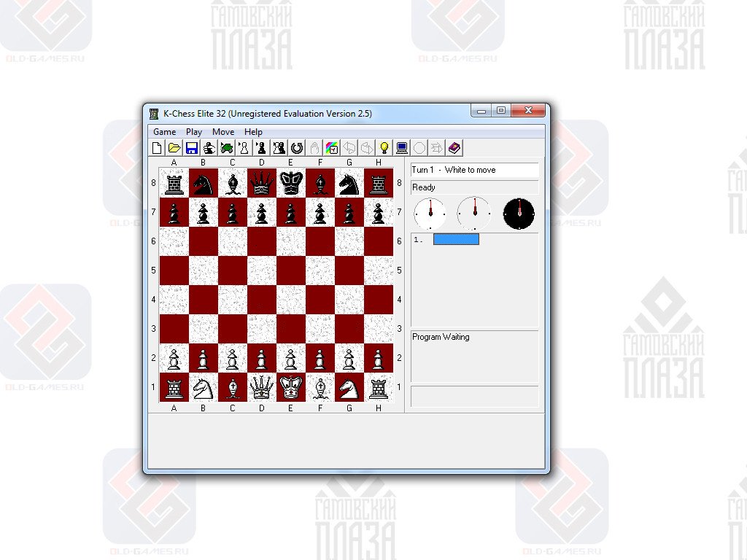747x560 pixels.
Task: Select the white queen on D1
Action: pyautogui.click(x=262, y=387)
